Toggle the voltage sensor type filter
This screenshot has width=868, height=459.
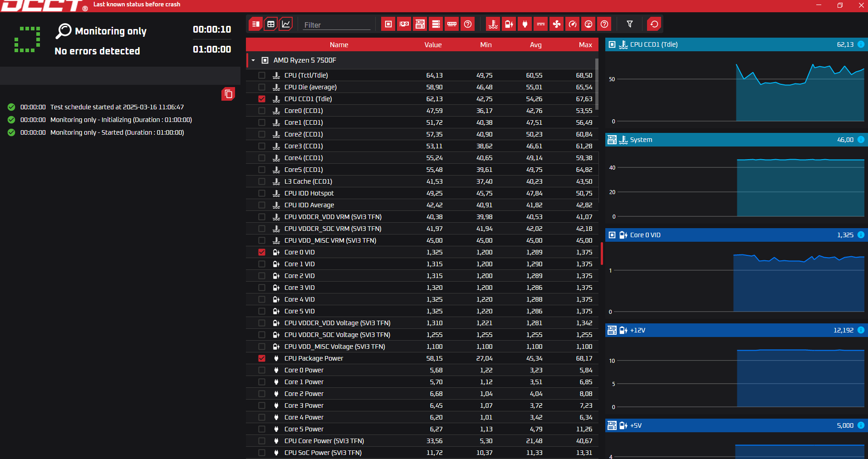(509, 24)
